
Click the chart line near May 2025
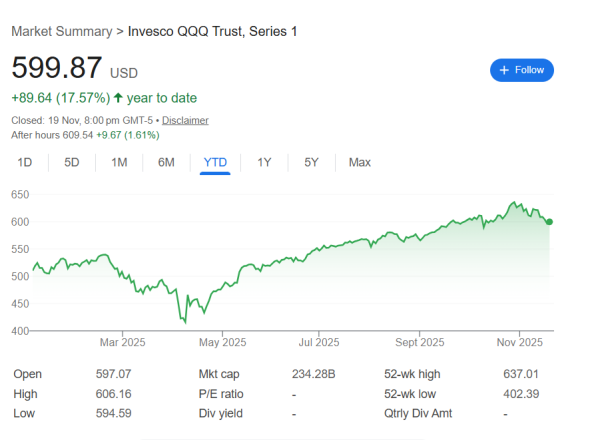pos(222,286)
